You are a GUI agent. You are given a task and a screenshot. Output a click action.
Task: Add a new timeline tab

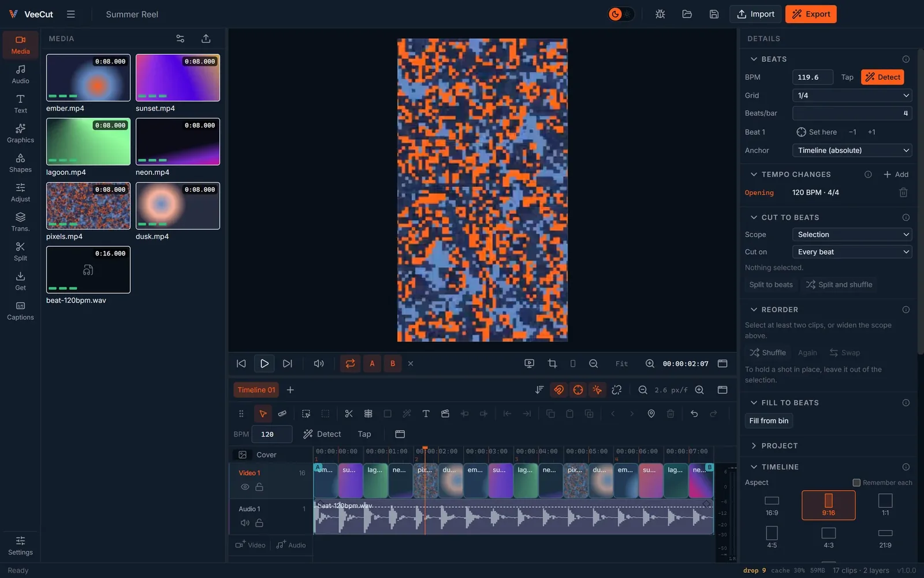point(290,390)
